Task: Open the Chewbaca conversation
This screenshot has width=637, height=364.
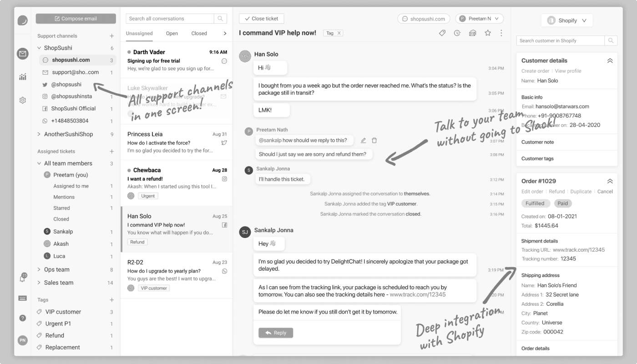Action: (x=177, y=183)
